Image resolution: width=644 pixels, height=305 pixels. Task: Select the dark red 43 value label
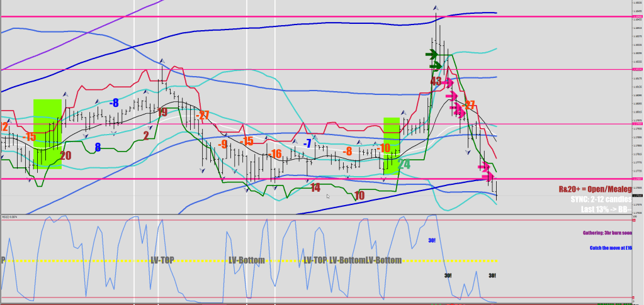tap(436, 81)
